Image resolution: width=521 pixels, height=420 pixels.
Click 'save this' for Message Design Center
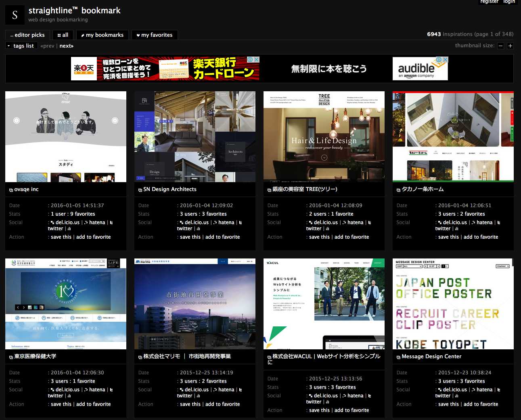click(x=448, y=404)
